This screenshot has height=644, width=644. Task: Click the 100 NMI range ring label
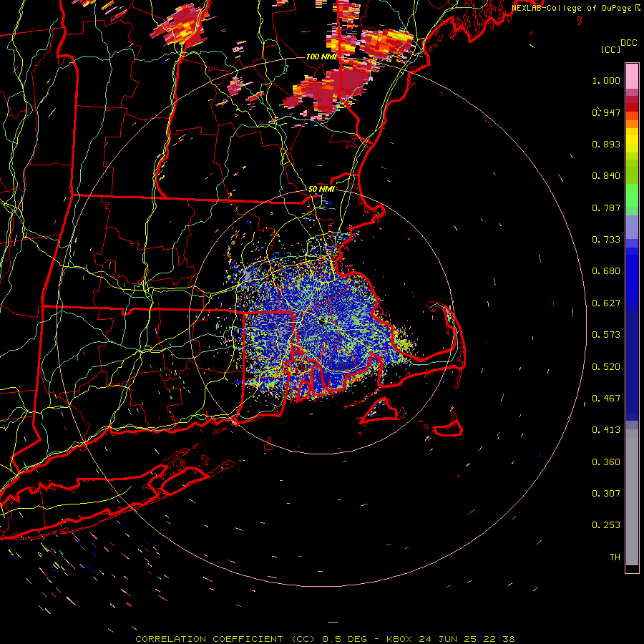(321, 57)
